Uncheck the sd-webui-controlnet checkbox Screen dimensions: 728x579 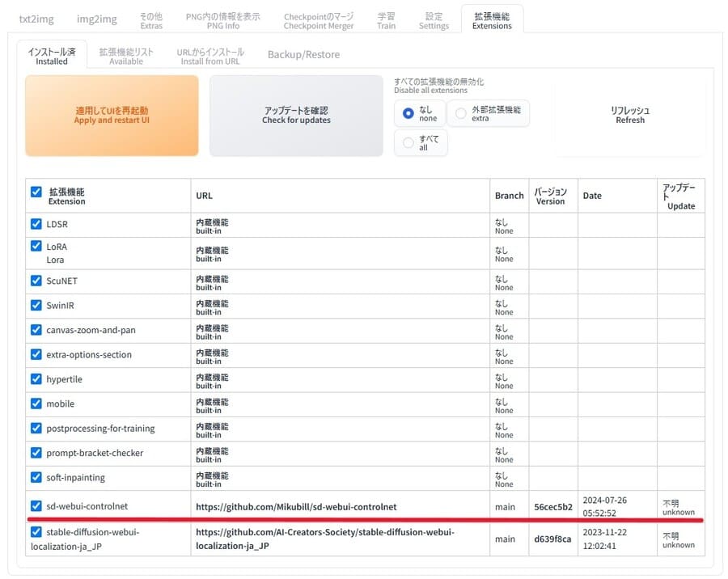tap(36, 505)
